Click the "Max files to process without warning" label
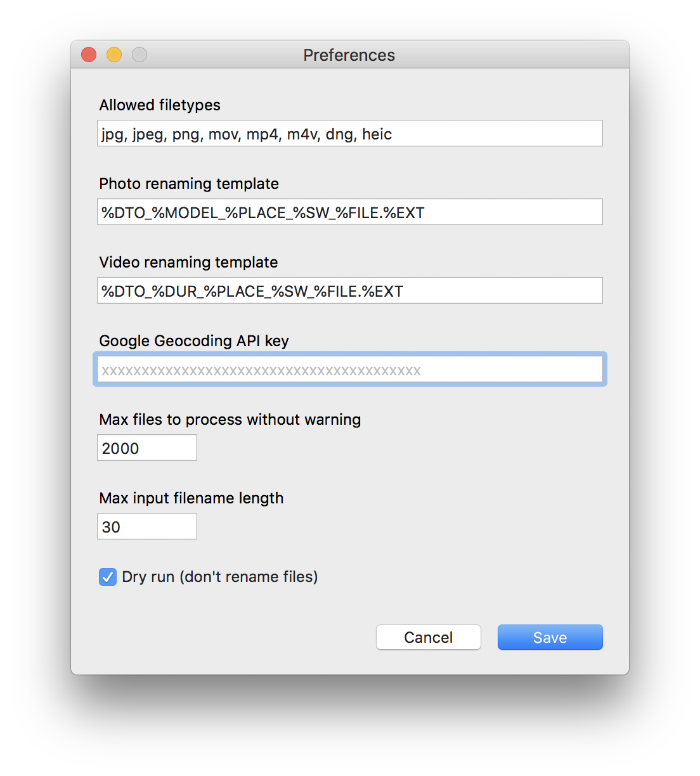The height and width of the screenshot is (776, 700). [230, 420]
